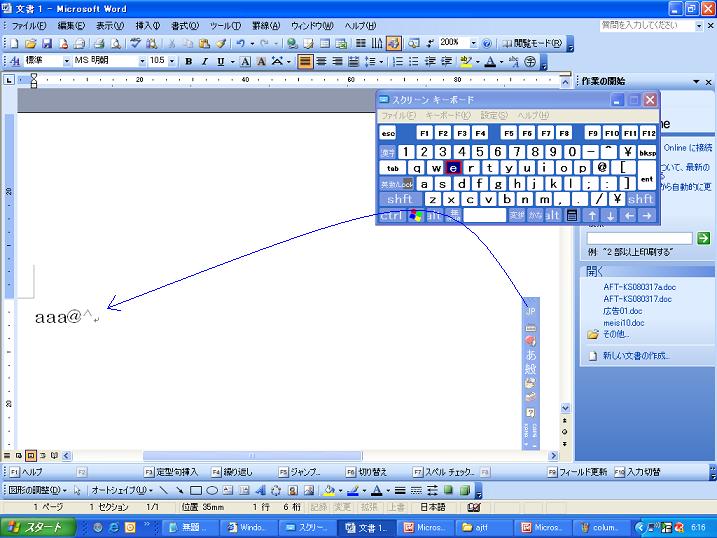Run the spelling and grammar check icon
Viewport: 717px width, 538px height.
click(135, 43)
